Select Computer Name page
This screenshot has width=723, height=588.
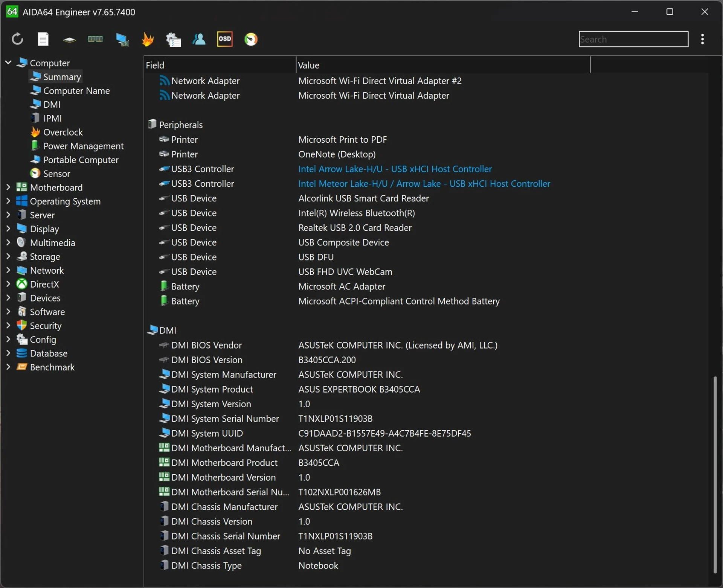(70, 91)
